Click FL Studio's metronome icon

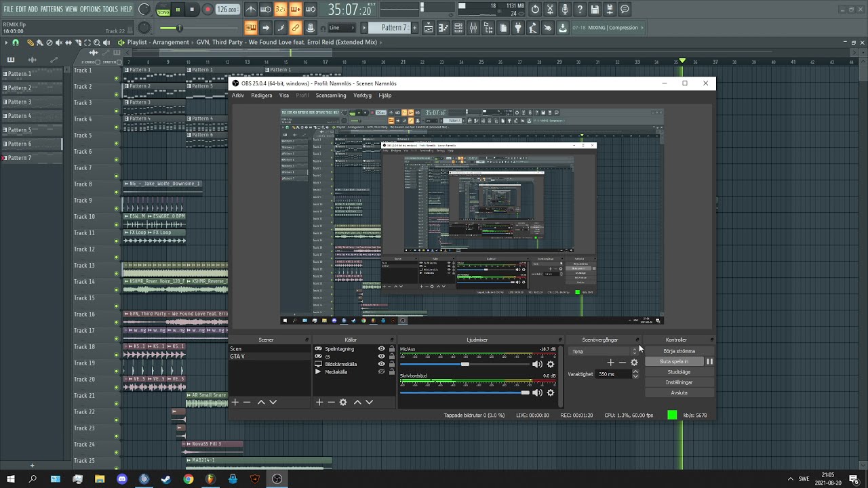tap(251, 9)
